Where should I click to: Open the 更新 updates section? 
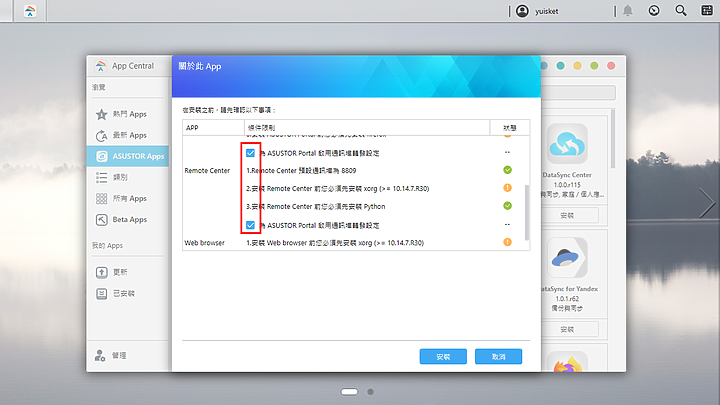[x=128, y=272]
